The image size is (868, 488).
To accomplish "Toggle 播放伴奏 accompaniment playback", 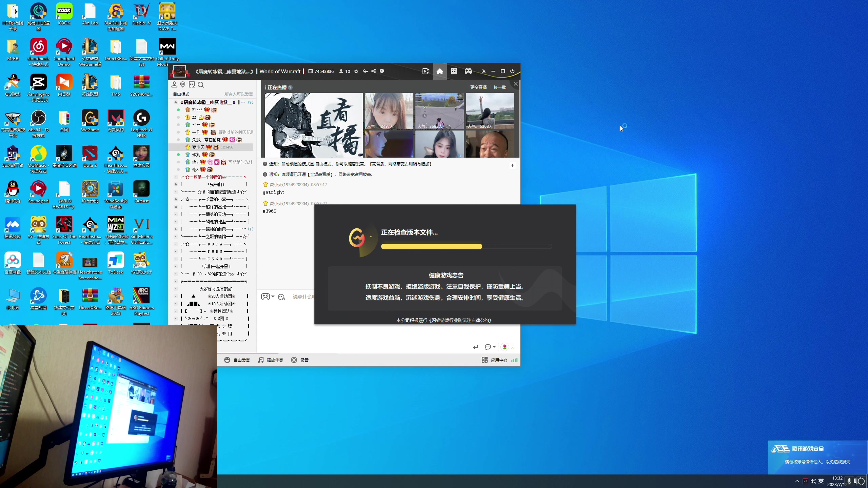I will click(x=270, y=360).
